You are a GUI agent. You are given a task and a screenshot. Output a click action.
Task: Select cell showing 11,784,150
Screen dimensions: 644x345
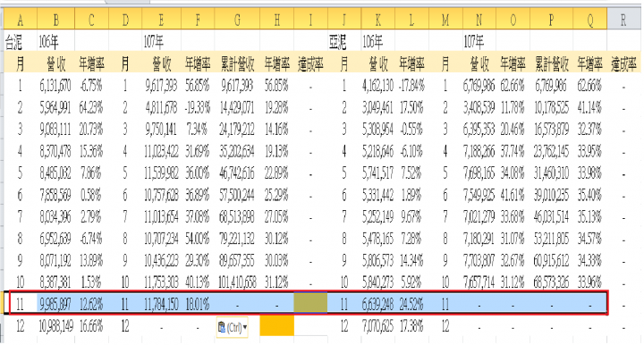point(161,304)
